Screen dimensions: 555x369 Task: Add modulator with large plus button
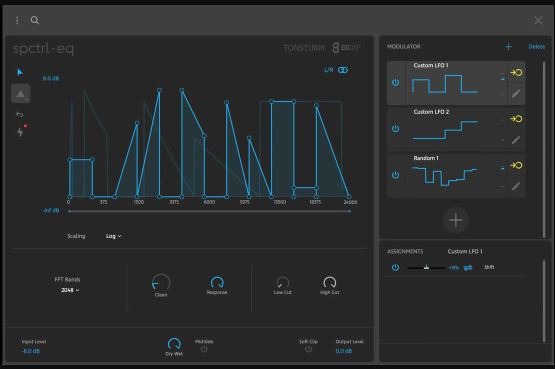(x=456, y=220)
